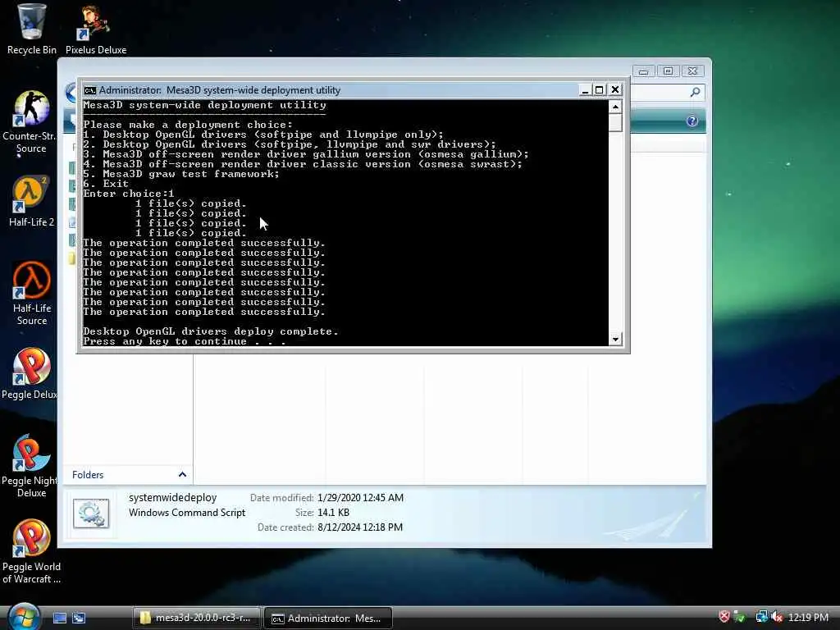Expand the Folders pane chevron
This screenshot has width=840, height=630.
(x=182, y=475)
